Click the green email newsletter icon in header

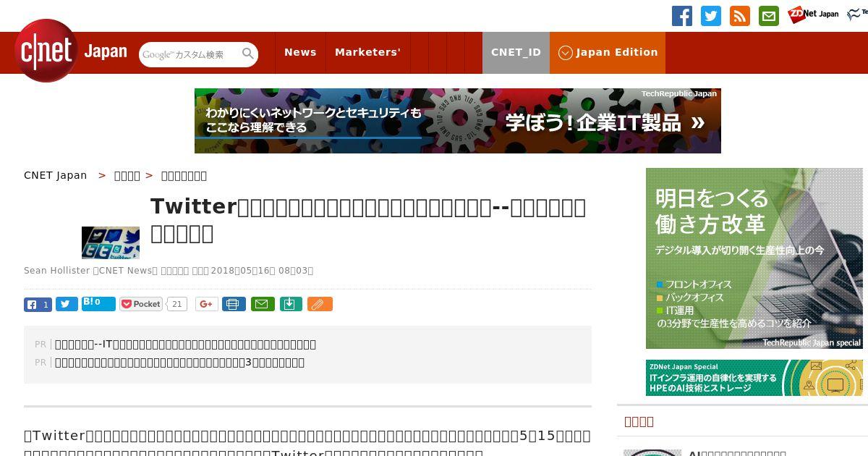[x=769, y=16]
